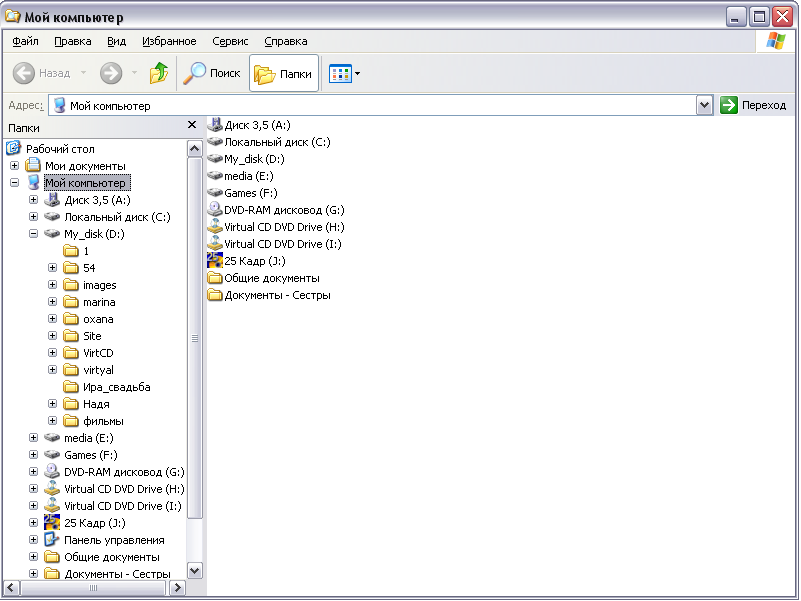Select My_disk (D:) icon in right pane
The image size is (801, 601).
coord(215,158)
